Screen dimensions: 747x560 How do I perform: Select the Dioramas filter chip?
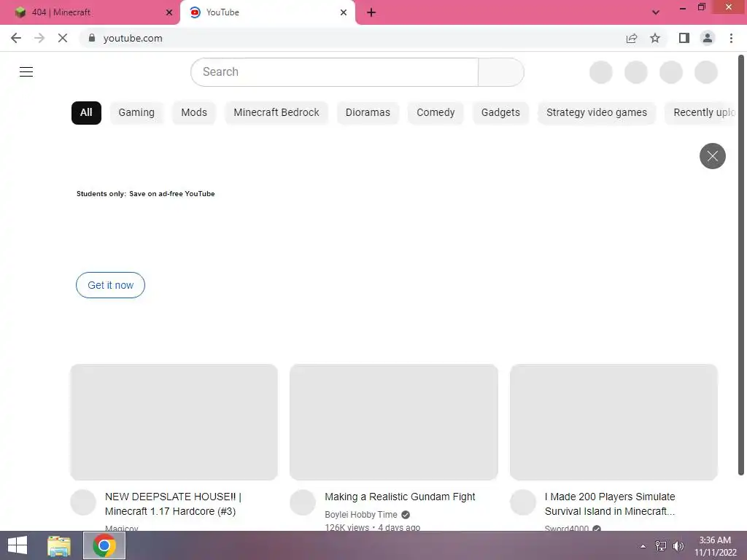368,113
